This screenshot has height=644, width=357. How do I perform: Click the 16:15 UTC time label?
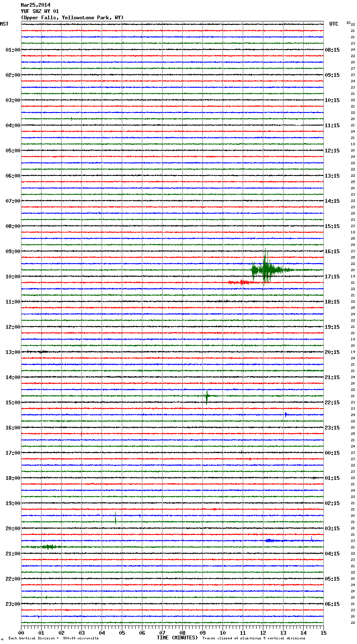(x=332, y=251)
